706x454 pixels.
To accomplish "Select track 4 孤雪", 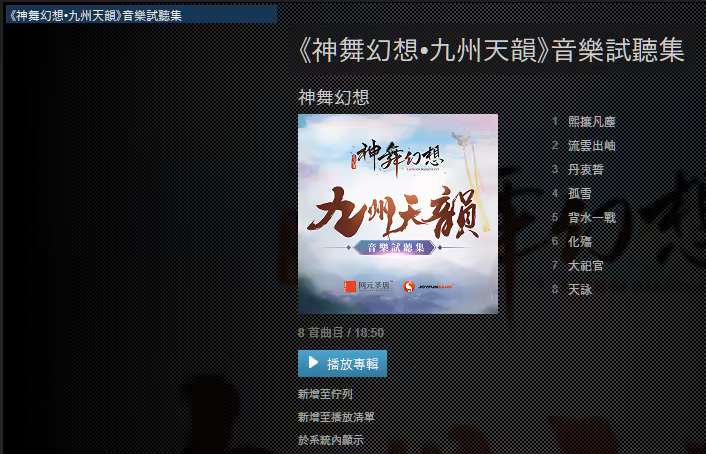I will click(580, 194).
